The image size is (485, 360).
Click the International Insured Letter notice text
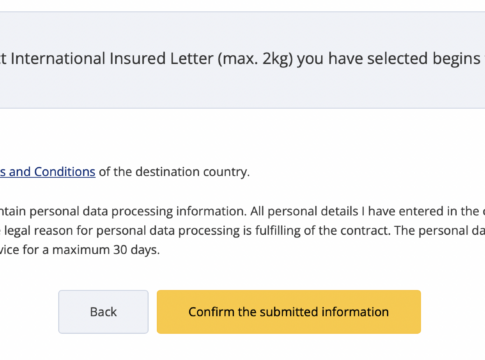tap(242, 59)
